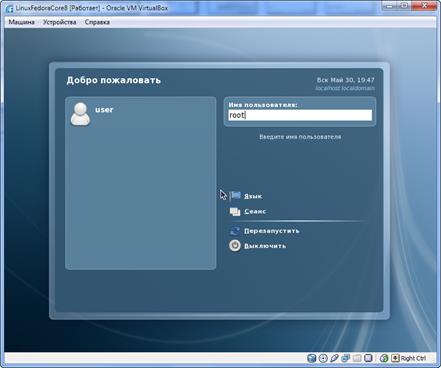Click the hard disk activity status icon

click(311, 358)
